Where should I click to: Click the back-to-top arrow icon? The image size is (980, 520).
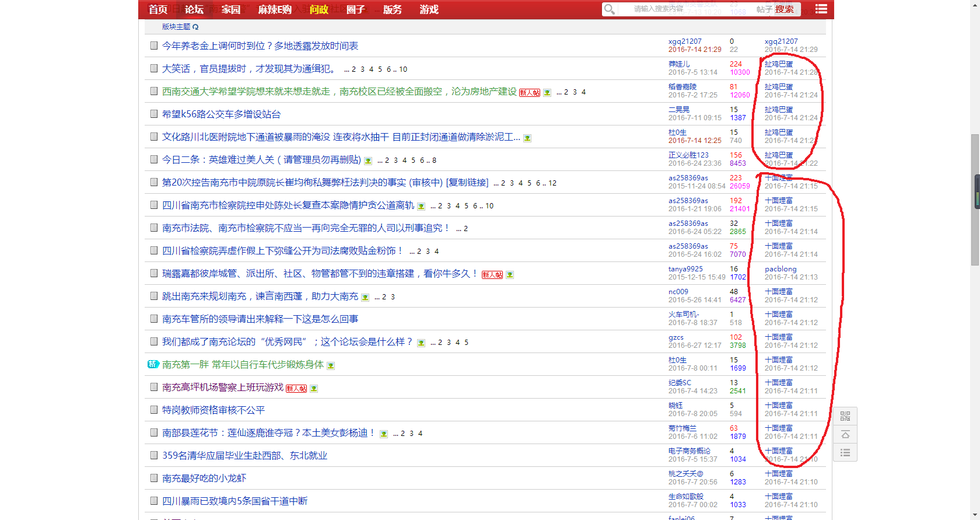(x=845, y=435)
